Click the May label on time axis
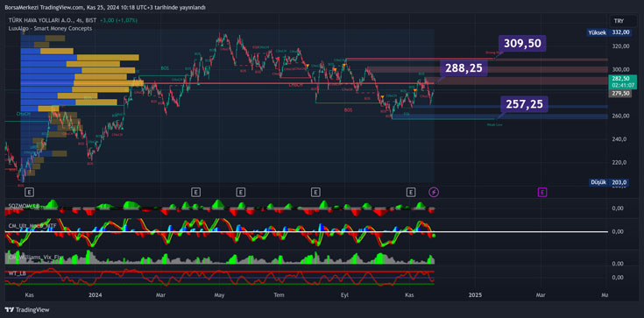Viewport: 644px width, 318px height. coord(220,295)
